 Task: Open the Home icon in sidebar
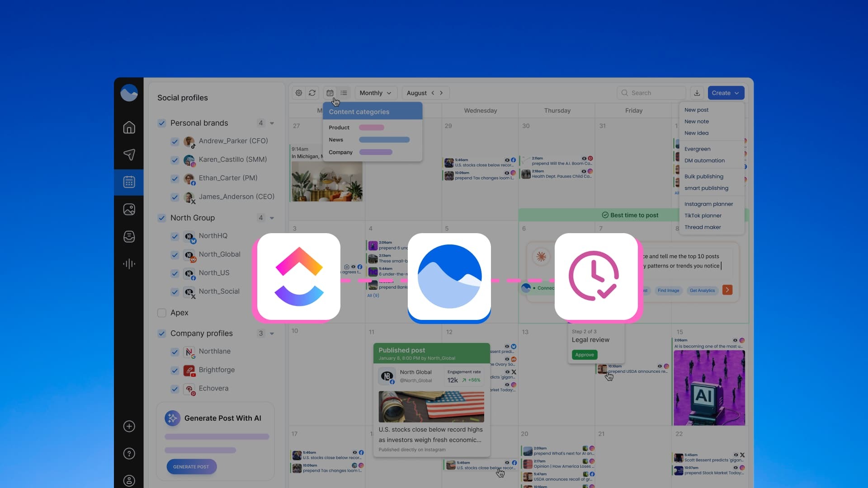pos(129,128)
